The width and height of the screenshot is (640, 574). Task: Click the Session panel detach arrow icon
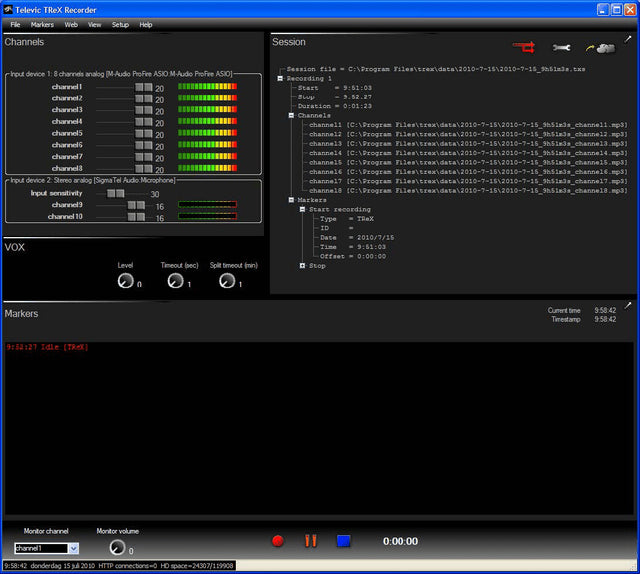coord(628,39)
